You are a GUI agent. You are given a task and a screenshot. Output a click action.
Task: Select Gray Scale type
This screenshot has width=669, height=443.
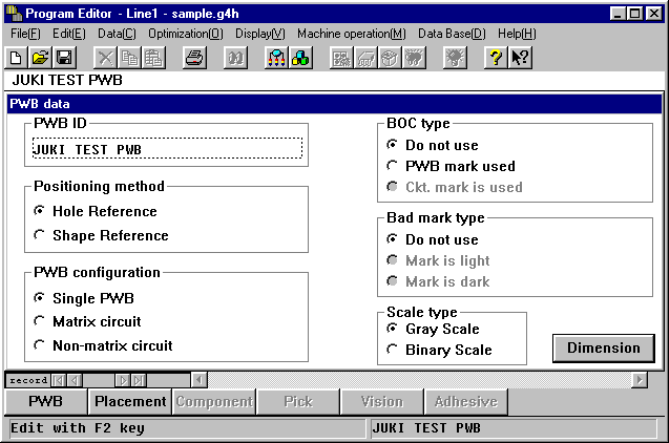click(x=433, y=329)
